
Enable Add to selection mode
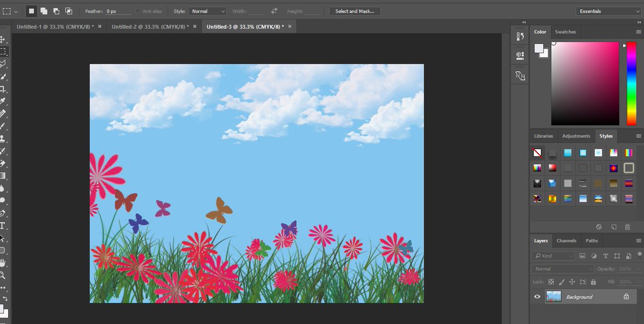[x=44, y=11]
